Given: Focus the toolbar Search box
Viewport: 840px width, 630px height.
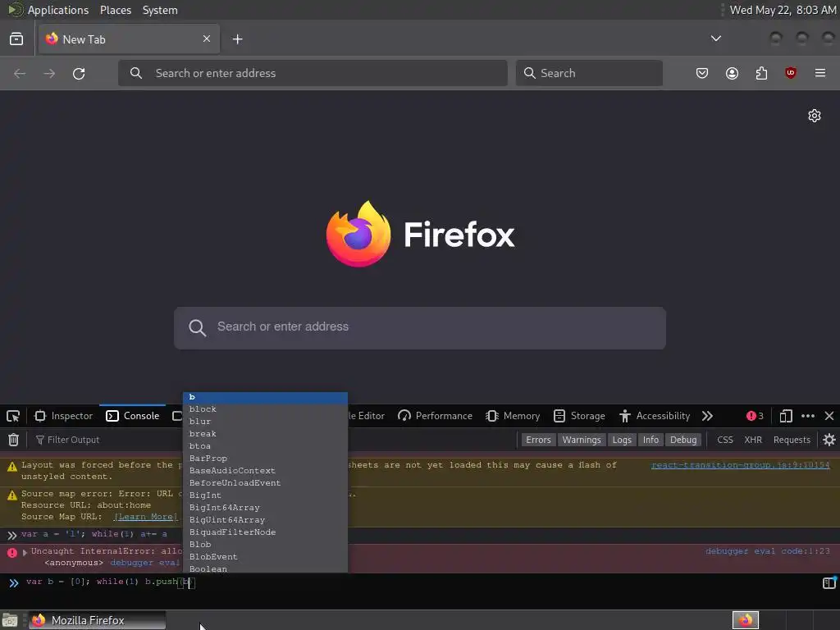Looking at the screenshot, I should (x=589, y=73).
